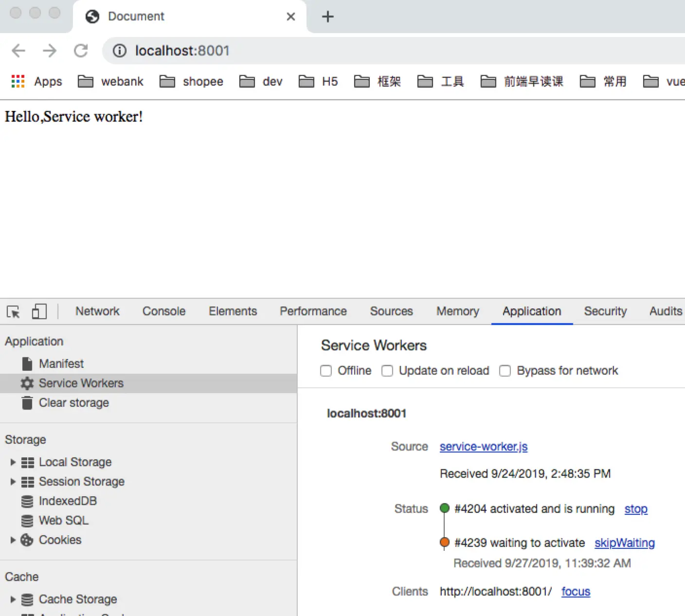
Task: Open the Apps grid shortcut
Action: point(37,81)
